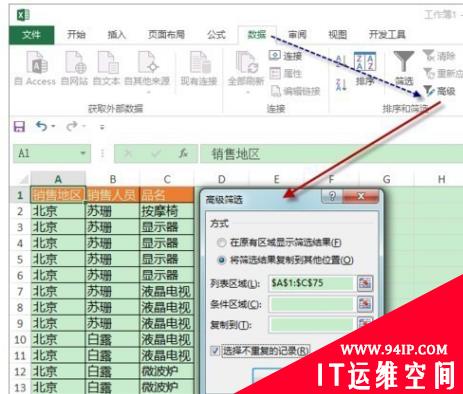Click cell 按摩椅 in row 2

167,211
